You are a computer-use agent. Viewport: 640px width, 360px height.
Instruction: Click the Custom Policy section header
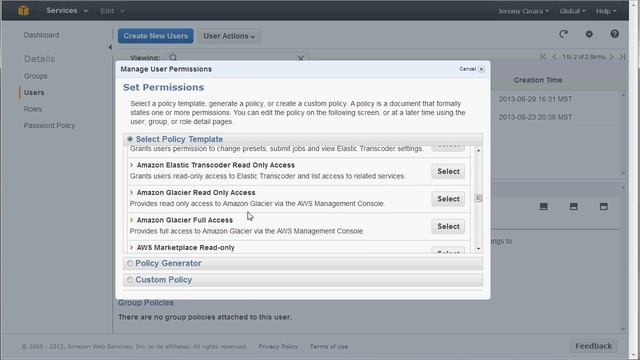click(303, 280)
